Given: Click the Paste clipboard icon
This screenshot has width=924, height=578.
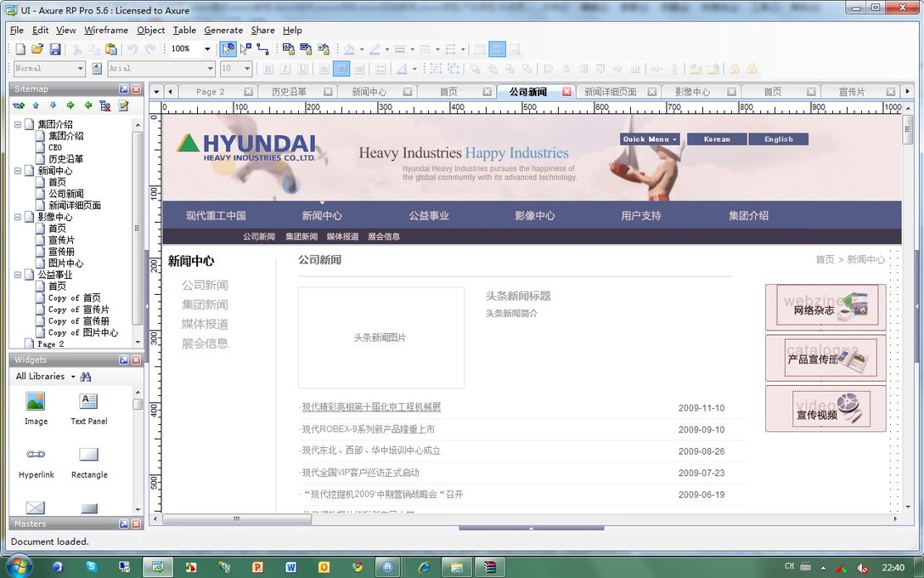Looking at the screenshot, I should [x=110, y=49].
